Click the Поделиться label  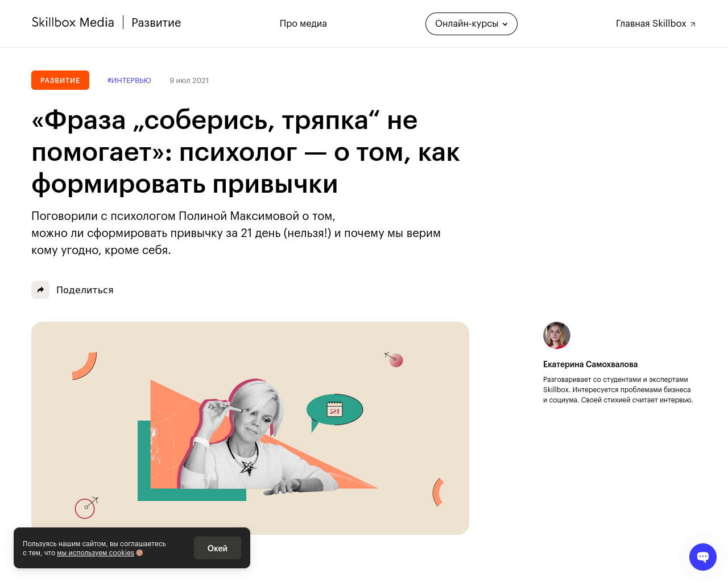click(x=85, y=290)
